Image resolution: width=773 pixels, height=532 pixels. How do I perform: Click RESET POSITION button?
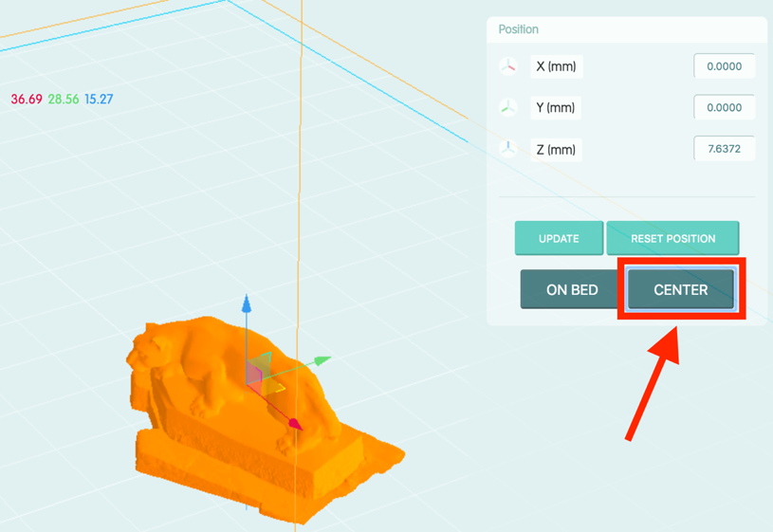672,238
